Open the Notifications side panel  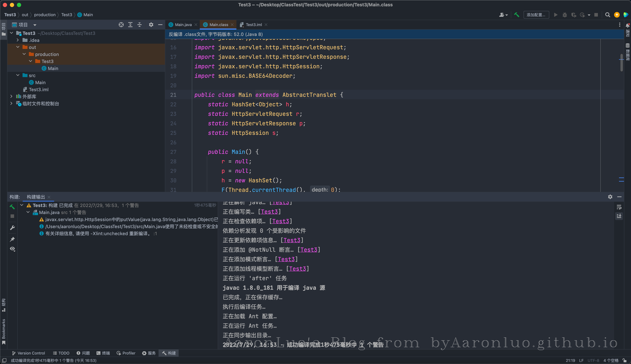pyautogui.click(x=627, y=30)
